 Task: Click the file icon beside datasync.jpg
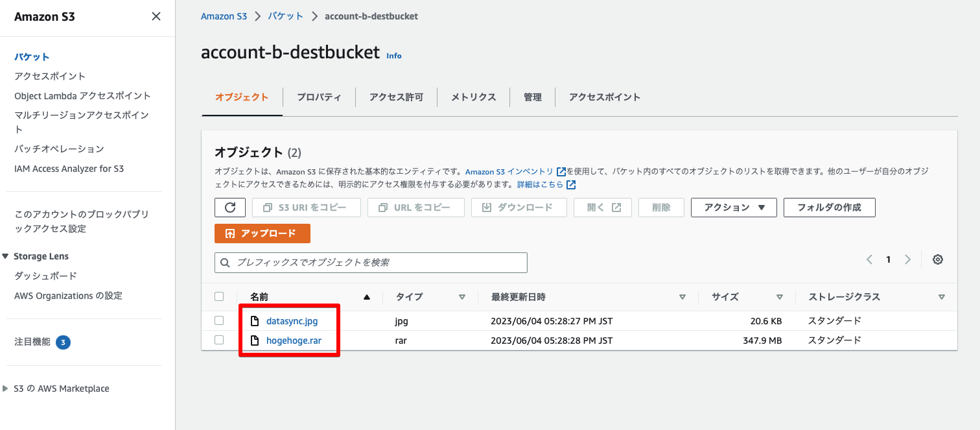click(x=255, y=320)
